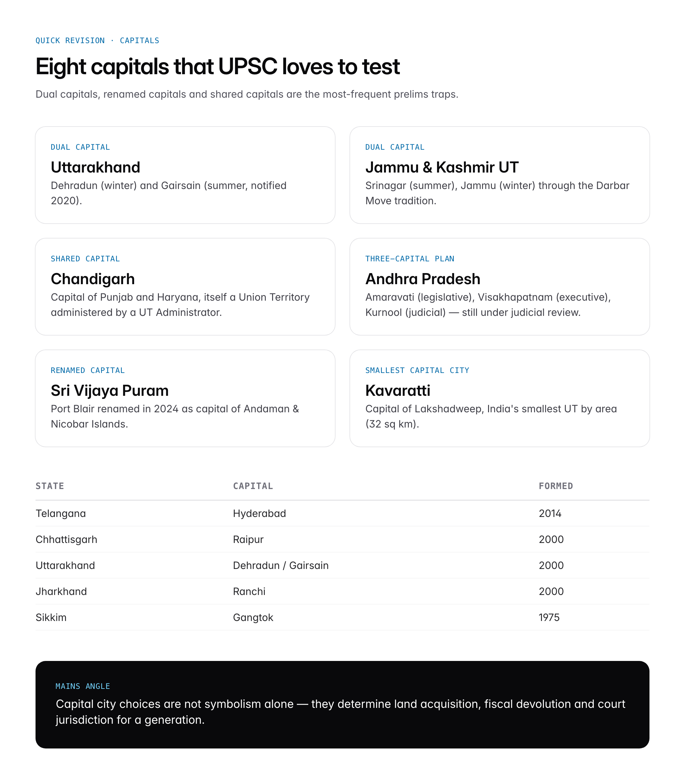The width and height of the screenshot is (685, 784).
Task: Click the Jharkhand row name
Action: tap(61, 591)
